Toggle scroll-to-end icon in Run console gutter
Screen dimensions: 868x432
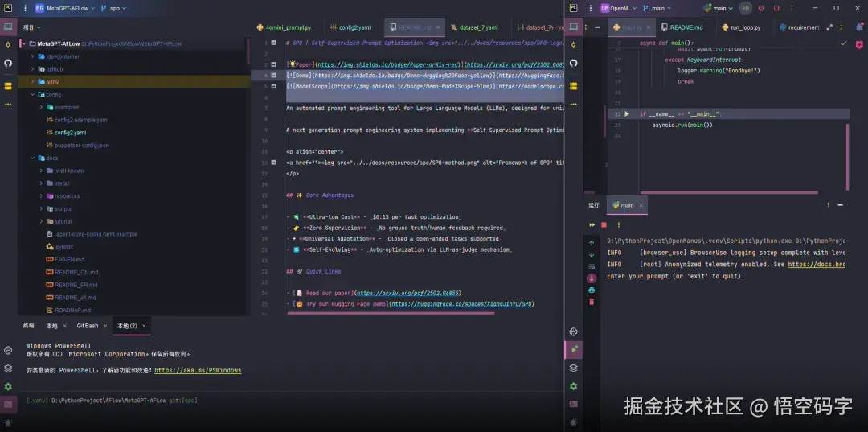[592, 278]
